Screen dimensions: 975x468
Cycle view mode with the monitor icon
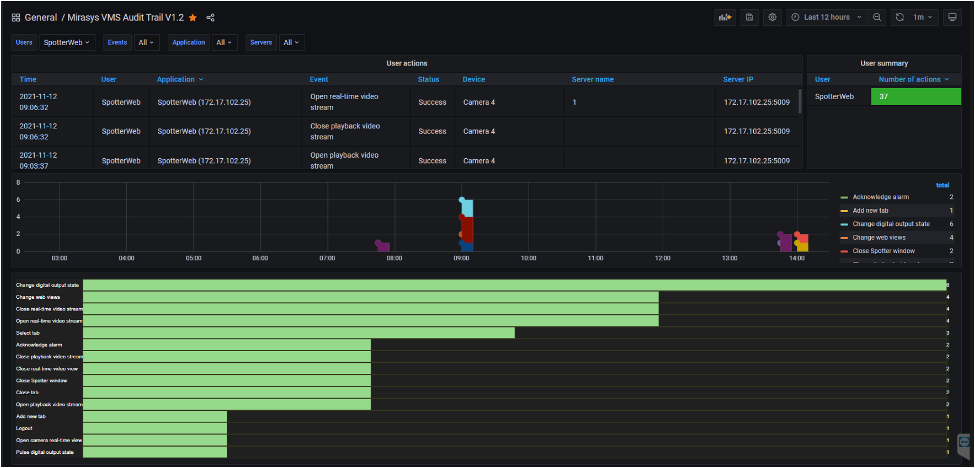click(953, 17)
